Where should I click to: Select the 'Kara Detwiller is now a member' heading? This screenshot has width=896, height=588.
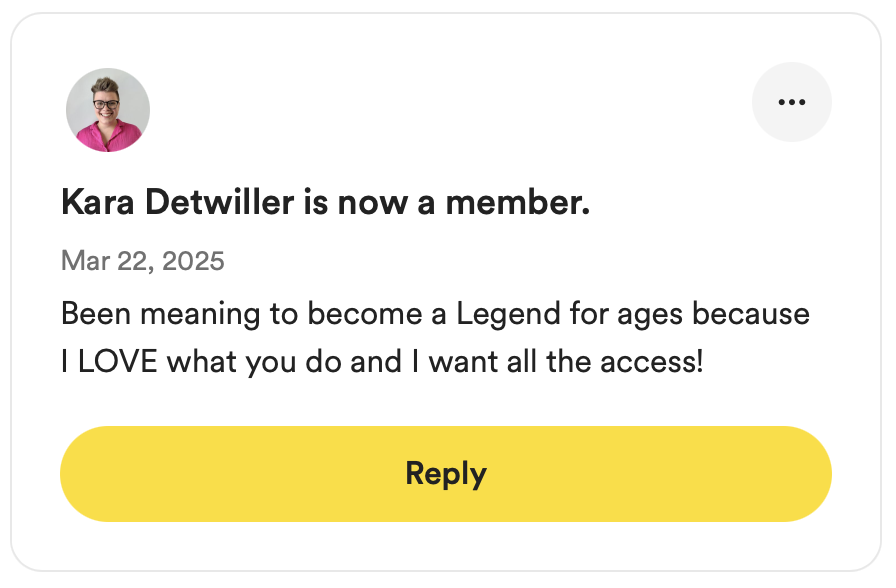(326, 202)
